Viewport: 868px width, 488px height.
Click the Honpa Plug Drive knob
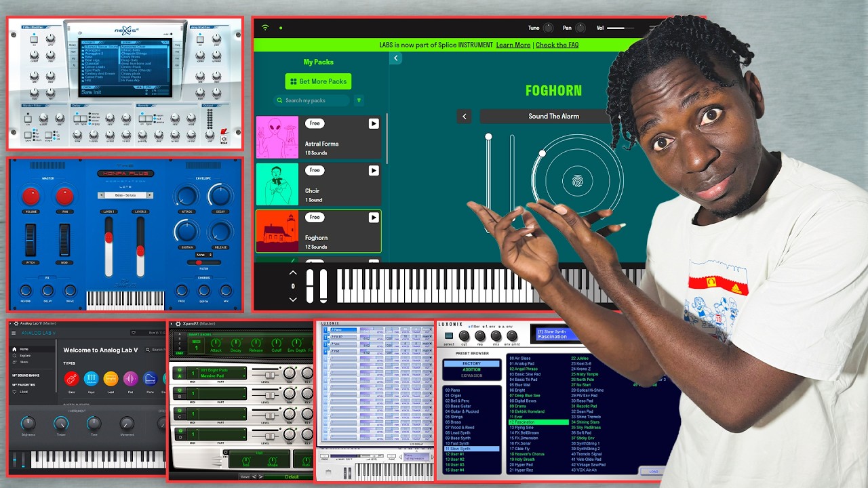click(70, 291)
